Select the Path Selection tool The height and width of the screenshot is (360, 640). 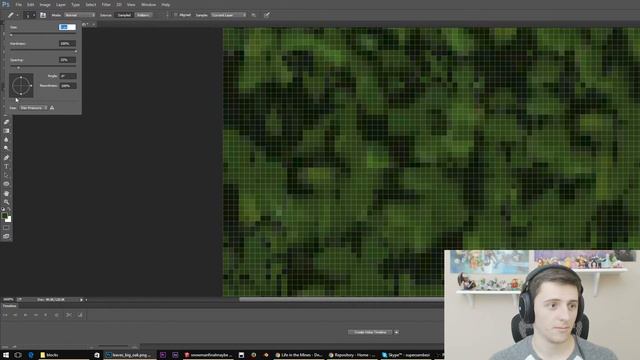tap(6, 175)
